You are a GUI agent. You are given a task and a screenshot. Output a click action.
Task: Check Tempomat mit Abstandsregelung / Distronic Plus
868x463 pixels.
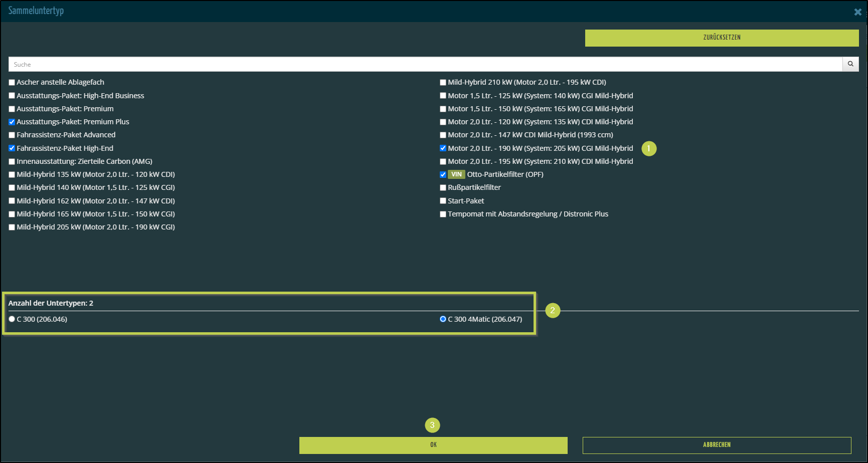click(443, 214)
